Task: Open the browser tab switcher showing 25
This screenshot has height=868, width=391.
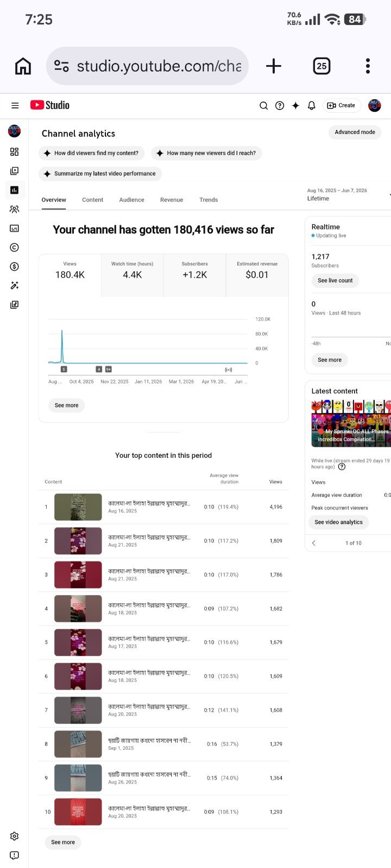Action: (321, 66)
